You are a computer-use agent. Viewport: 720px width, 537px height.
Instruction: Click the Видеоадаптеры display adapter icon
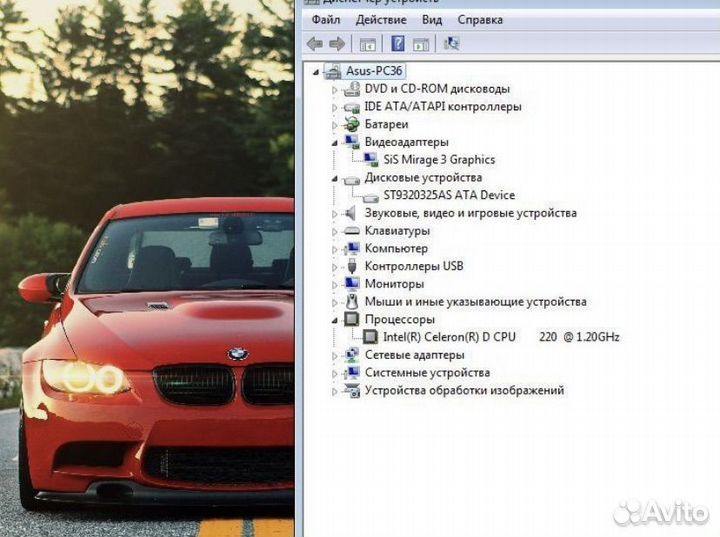[352, 142]
